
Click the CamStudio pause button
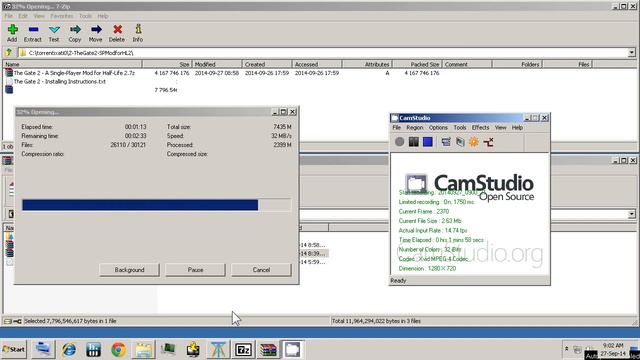(x=413, y=142)
